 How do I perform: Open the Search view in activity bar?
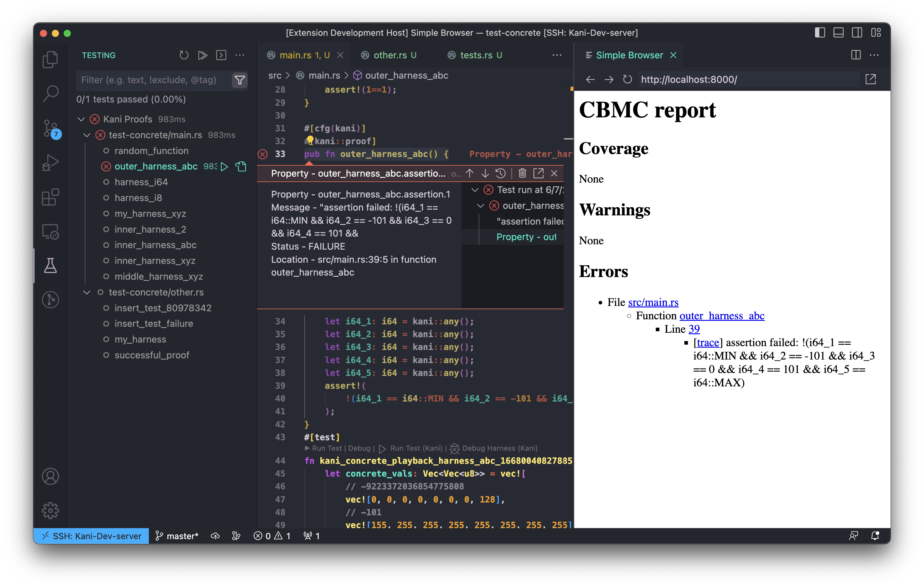(x=50, y=93)
